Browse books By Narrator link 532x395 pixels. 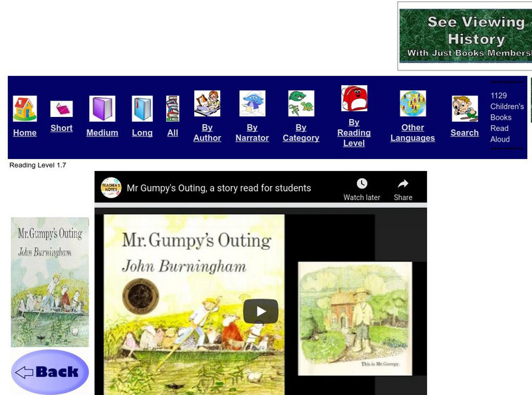[x=252, y=133]
